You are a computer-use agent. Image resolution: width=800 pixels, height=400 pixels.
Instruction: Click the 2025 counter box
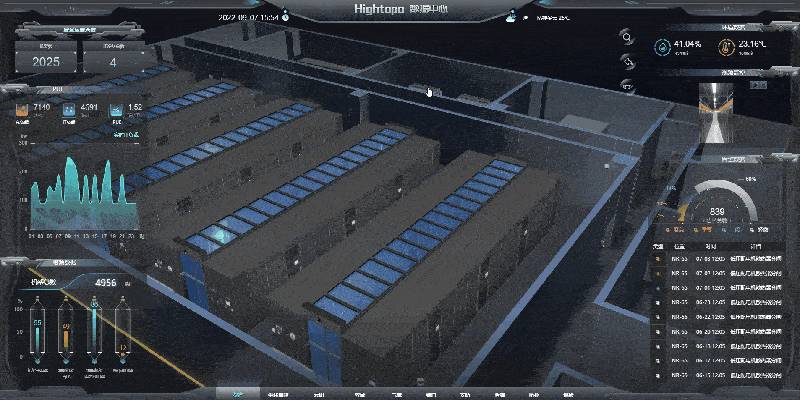point(46,61)
